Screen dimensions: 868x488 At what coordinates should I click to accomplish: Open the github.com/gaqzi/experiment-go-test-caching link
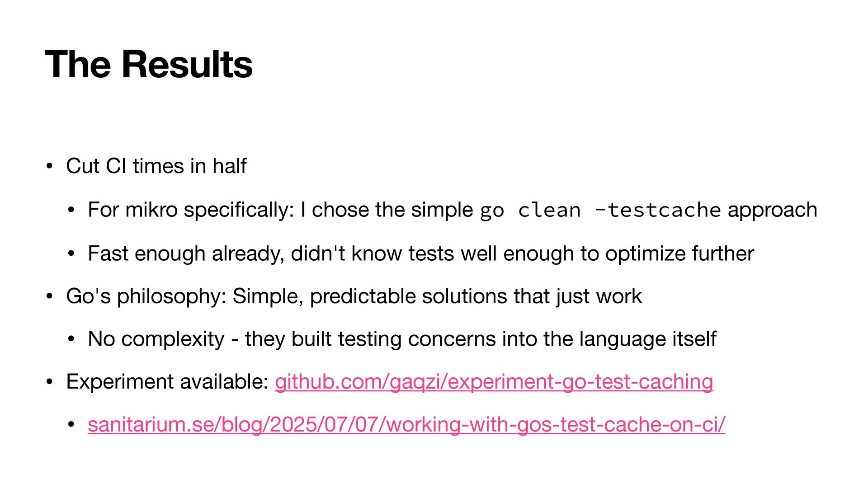(494, 382)
